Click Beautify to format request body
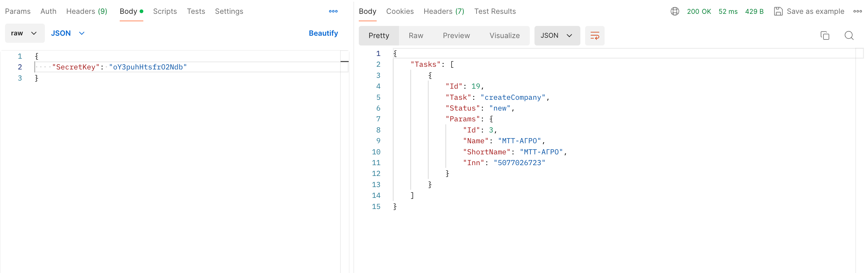The image size is (868, 273). [x=323, y=33]
